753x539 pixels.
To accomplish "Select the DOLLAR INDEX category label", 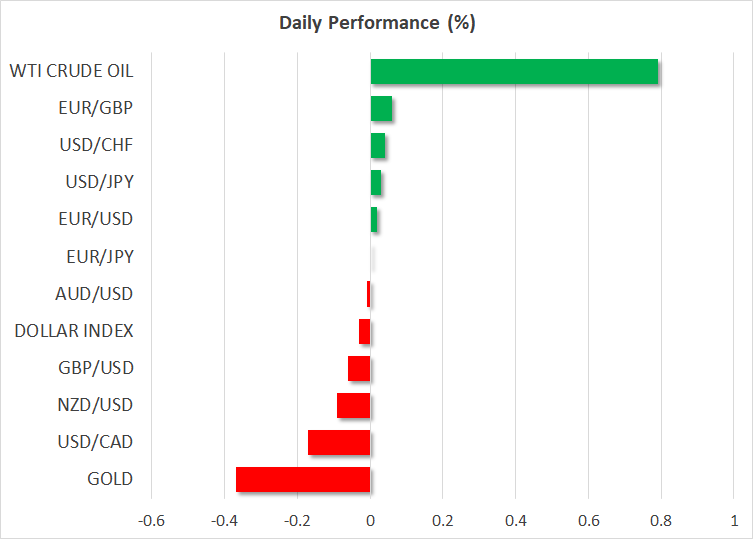I will pyautogui.click(x=74, y=331).
